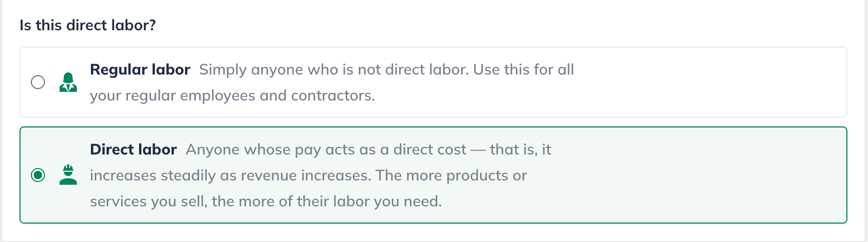Click "Simply anyone who is not direct labor" text
This screenshot has height=242, width=868.
[334, 70]
